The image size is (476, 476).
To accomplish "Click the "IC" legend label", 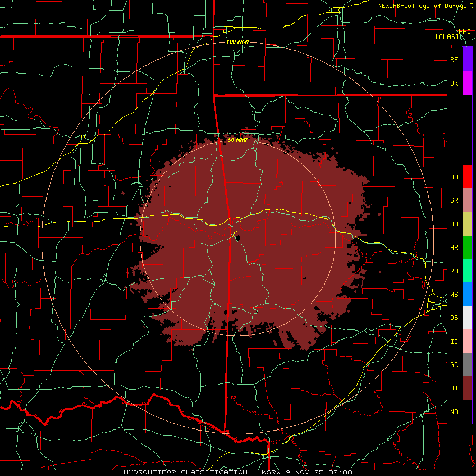I will (454, 342).
